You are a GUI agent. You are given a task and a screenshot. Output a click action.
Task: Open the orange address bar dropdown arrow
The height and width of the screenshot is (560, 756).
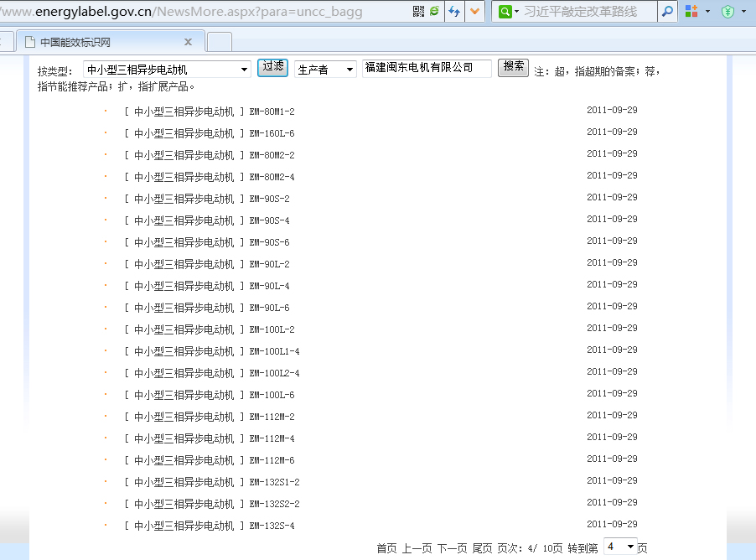(475, 11)
